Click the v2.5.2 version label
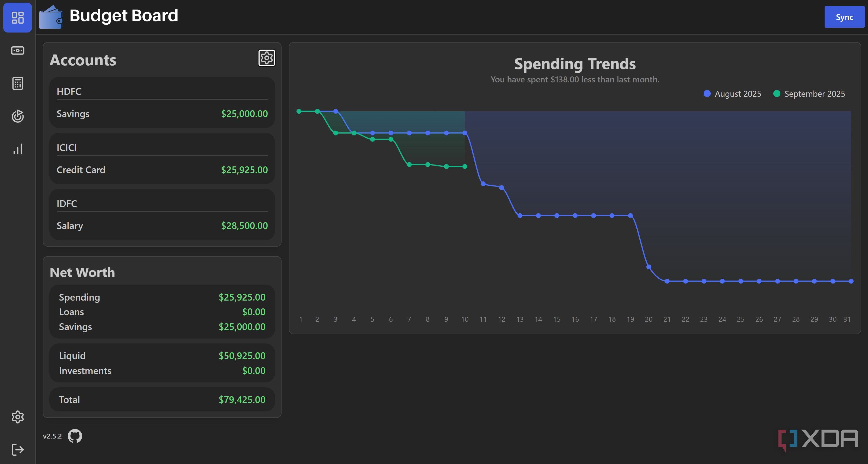 (x=52, y=436)
